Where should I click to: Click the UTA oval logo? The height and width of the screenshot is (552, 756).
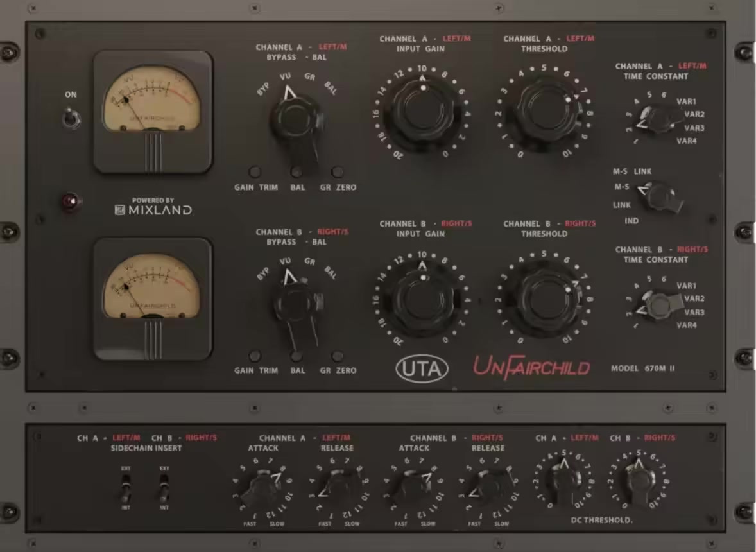(x=422, y=368)
